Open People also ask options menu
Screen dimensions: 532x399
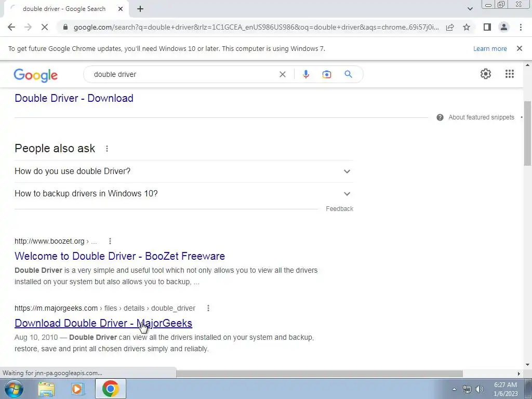tap(107, 149)
